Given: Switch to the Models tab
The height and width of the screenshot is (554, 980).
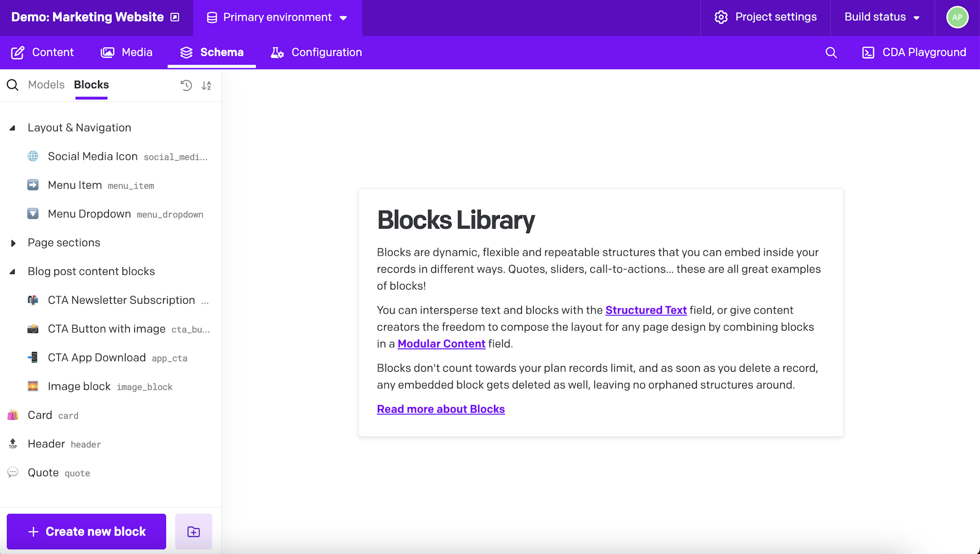Looking at the screenshot, I should (46, 85).
